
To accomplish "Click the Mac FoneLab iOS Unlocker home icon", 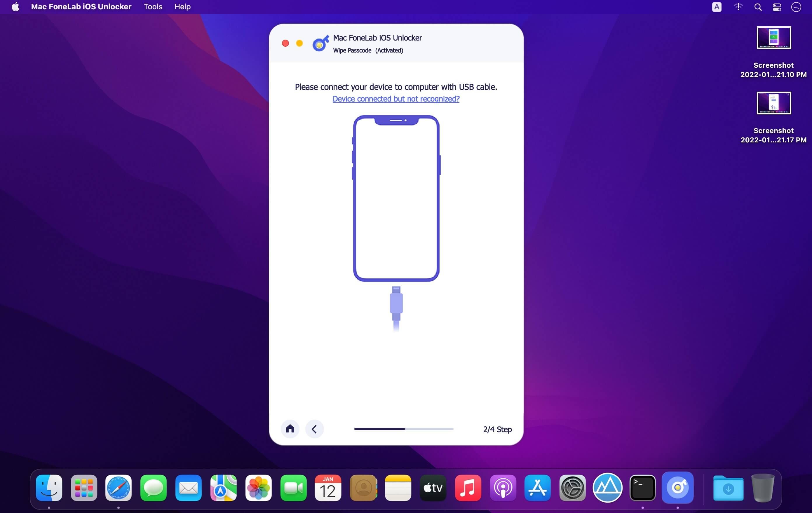I will pyautogui.click(x=290, y=428).
